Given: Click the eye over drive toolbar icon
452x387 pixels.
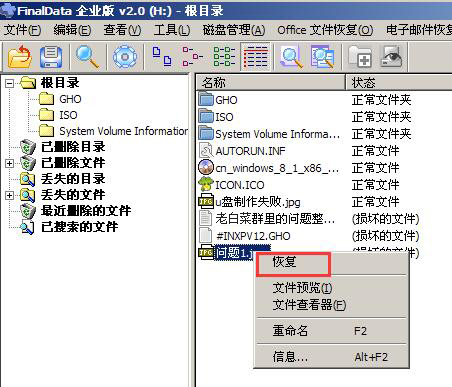Looking at the screenshot, I should pos(391,57).
